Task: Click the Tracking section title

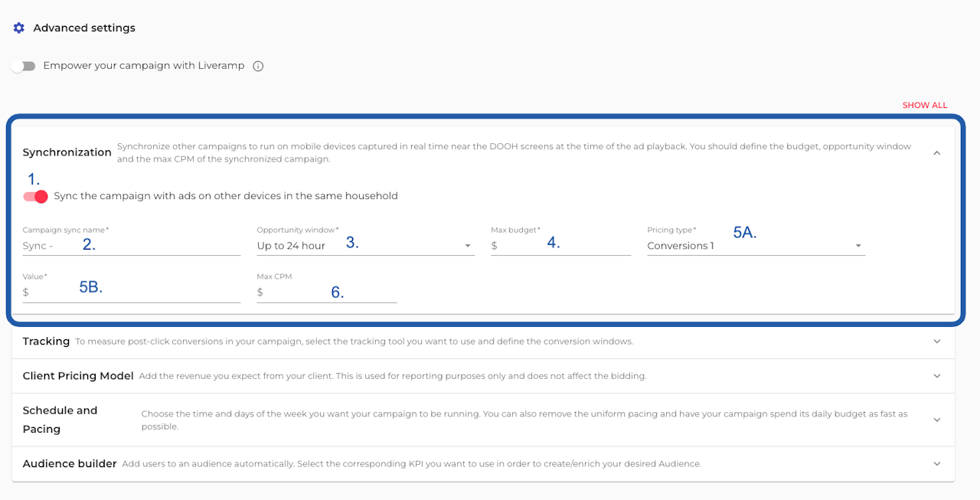Action: pos(46,342)
